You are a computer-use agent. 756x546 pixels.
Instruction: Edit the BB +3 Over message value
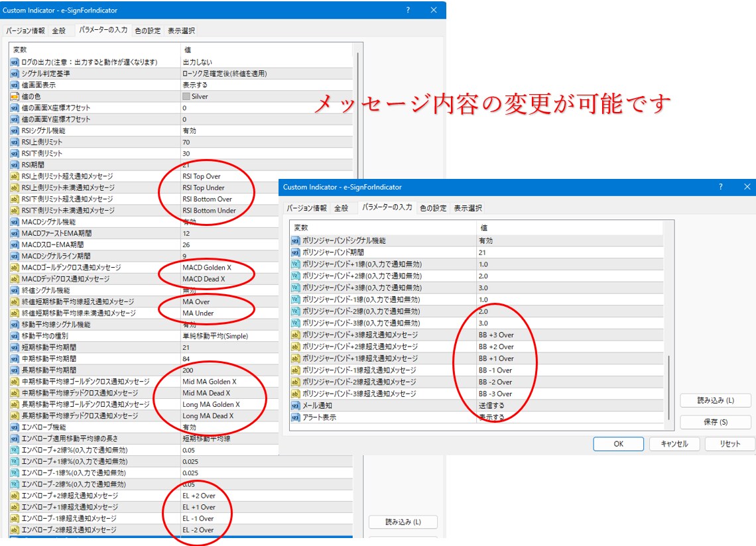pyautogui.click(x=570, y=335)
